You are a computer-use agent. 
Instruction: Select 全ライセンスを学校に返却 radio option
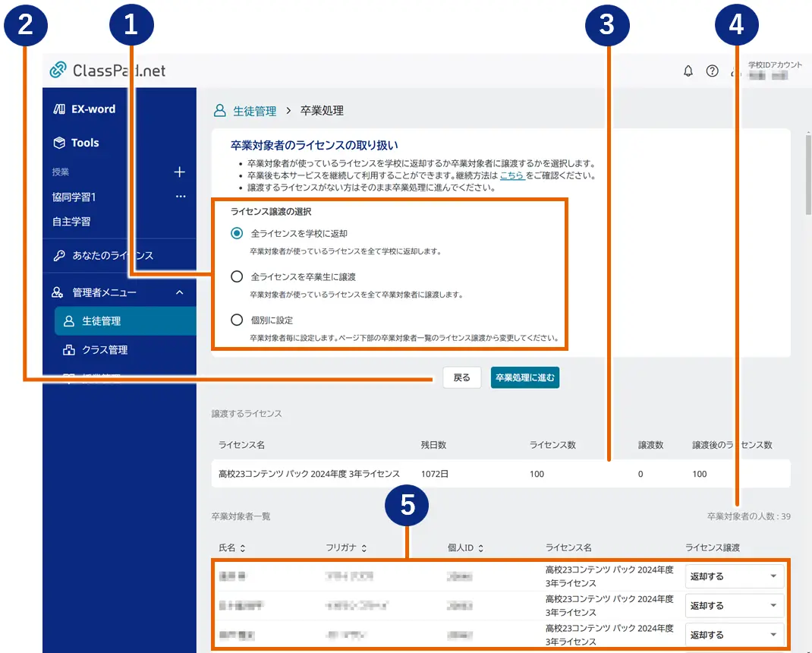point(237,233)
